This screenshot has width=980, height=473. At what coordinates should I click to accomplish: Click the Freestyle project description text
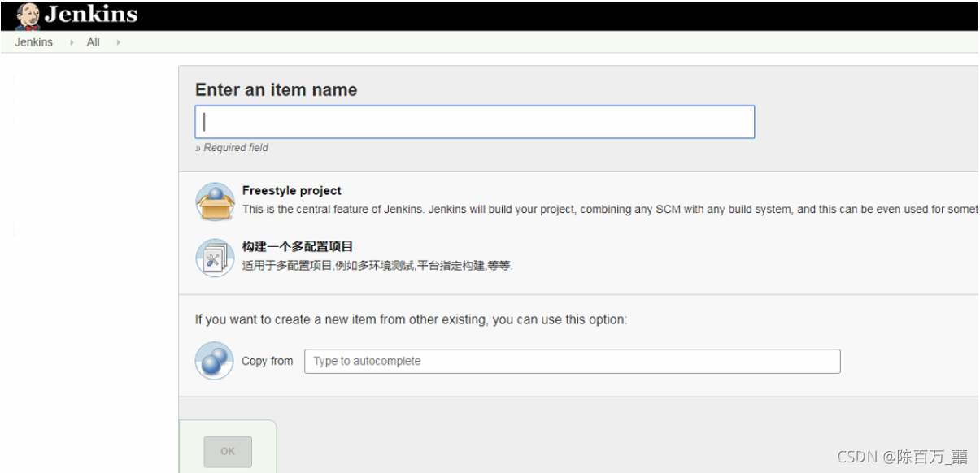[x=610, y=210]
